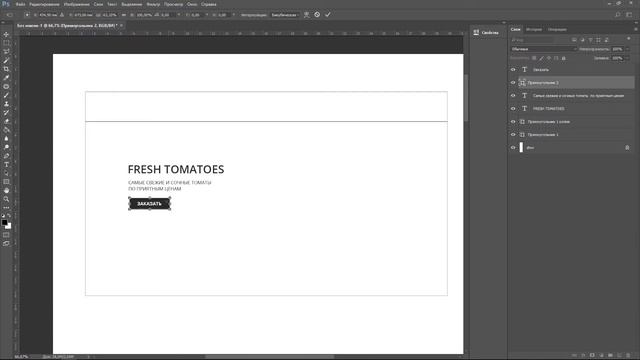Toggle Quick Mask mode icon
640x360 pixels.
6,235
